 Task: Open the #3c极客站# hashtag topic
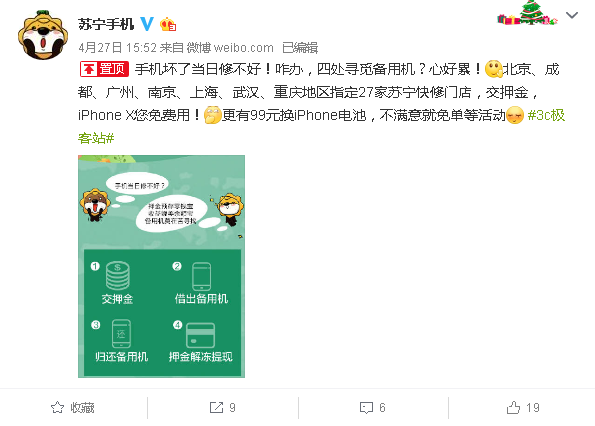point(321,126)
